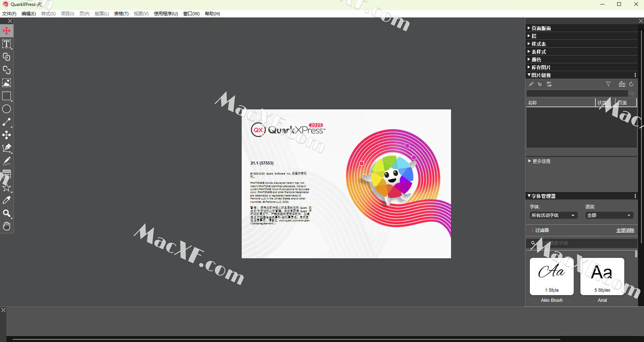Click the open folder icon in 图片链接 panel
The height and width of the screenshot is (342, 644).
tap(540, 84)
